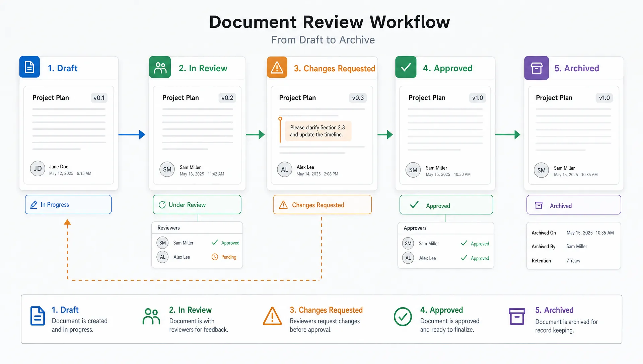Click the pencil icon in In Progress
Screen dimensions: 643x364
(34, 205)
